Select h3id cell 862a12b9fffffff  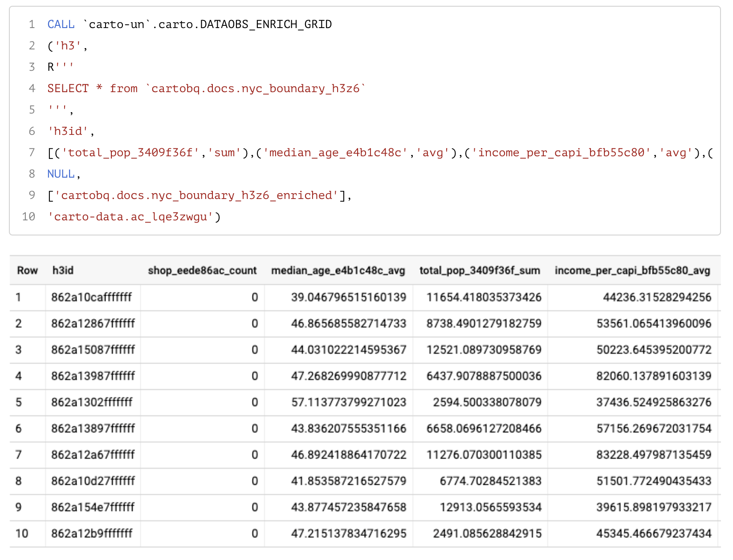[92, 533]
